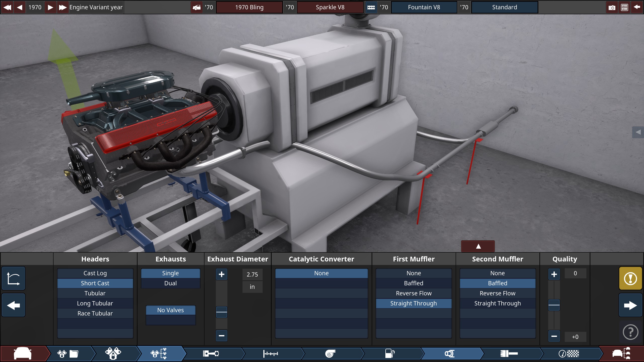
Task: Click the exhaust diameter slider handle
Action: (221, 312)
